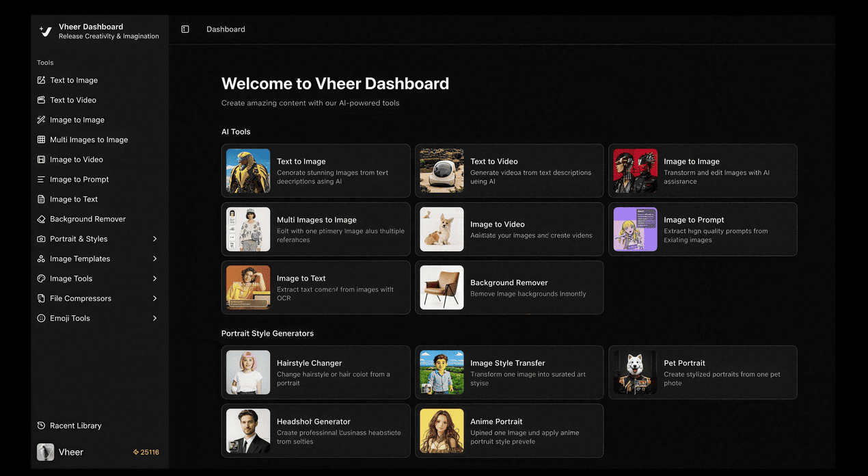Open the Anime Portrait generator

click(x=509, y=431)
